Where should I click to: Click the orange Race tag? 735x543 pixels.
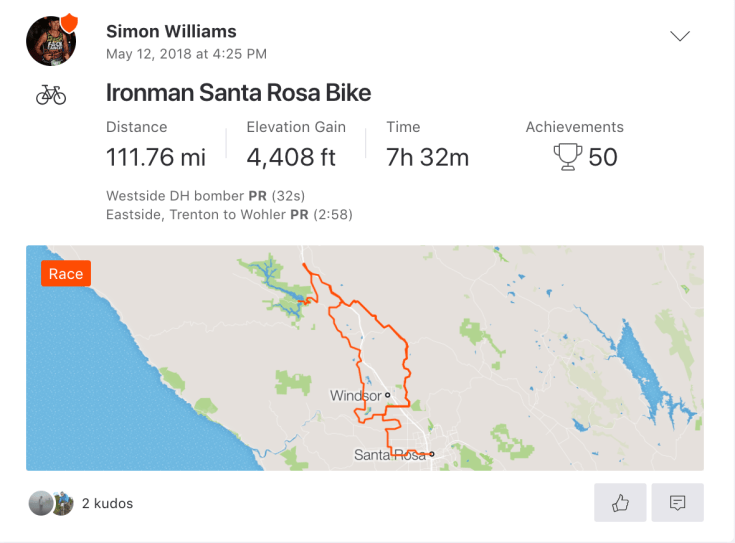pos(66,273)
